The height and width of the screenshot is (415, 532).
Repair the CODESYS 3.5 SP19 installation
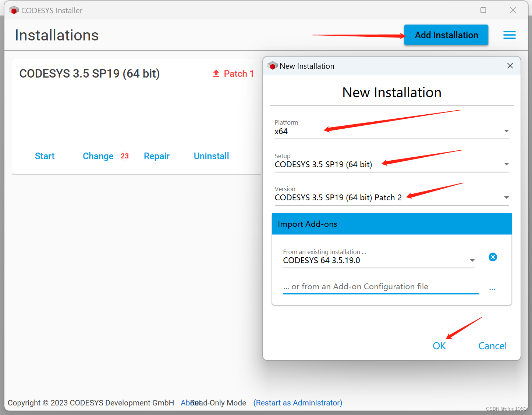pos(157,156)
